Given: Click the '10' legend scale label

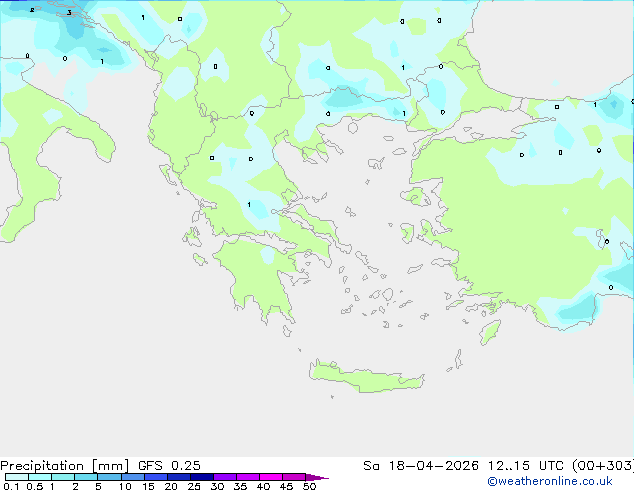Looking at the screenshot, I should [x=125, y=486].
